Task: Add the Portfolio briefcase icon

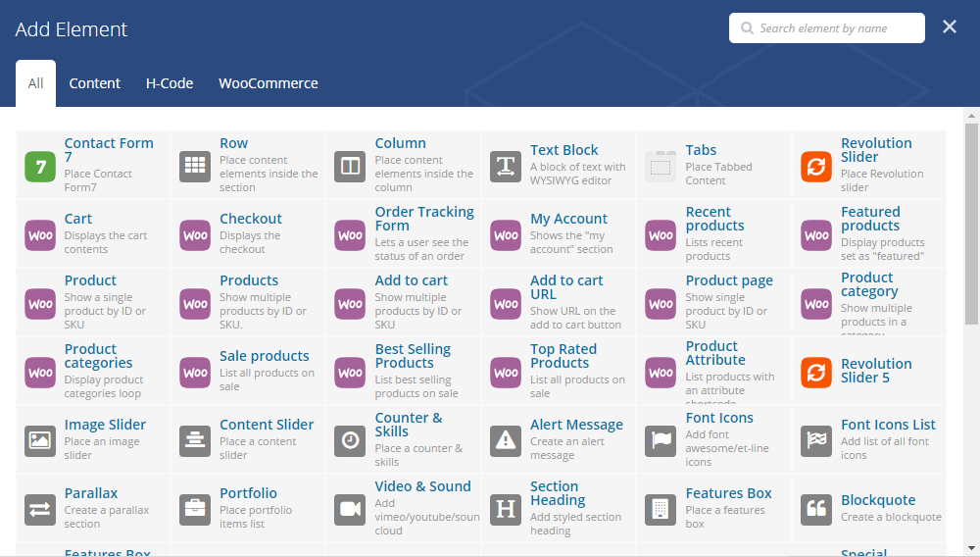Action: pyautogui.click(x=195, y=510)
